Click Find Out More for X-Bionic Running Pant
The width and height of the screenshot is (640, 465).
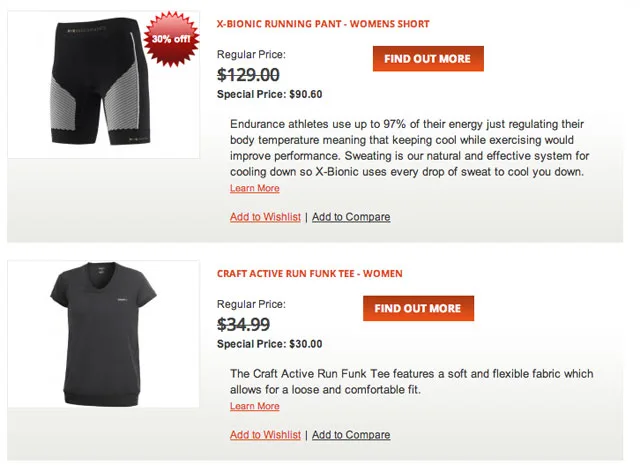pyautogui.click(x=427, y=59)
